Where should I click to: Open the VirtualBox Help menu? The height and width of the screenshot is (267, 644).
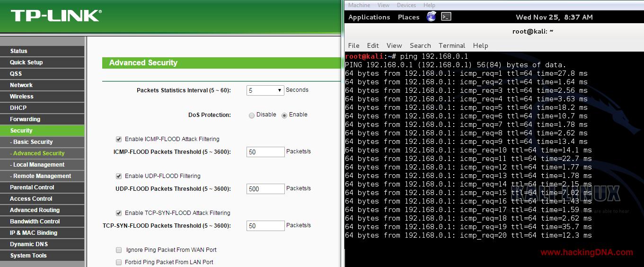pos(429,5)
